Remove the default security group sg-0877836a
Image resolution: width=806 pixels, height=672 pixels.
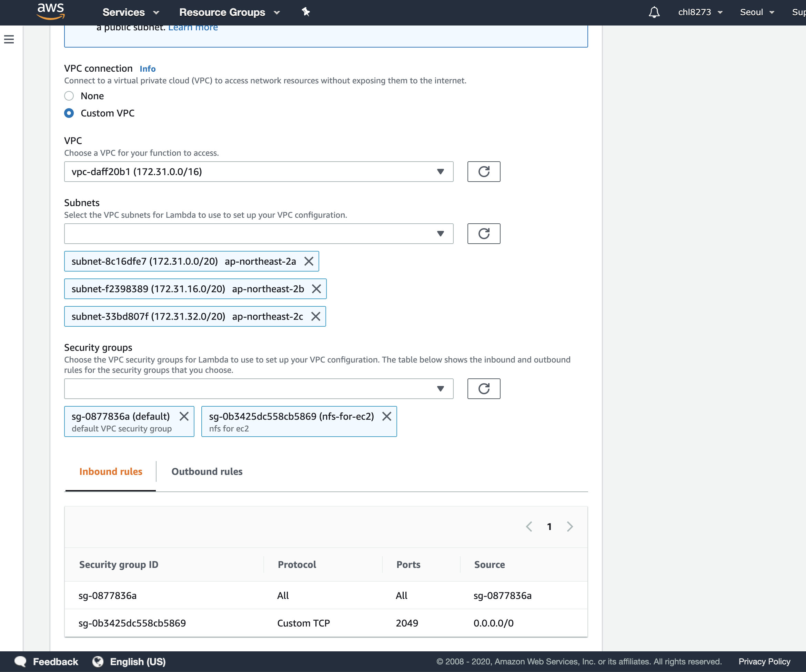coord(184,416)
